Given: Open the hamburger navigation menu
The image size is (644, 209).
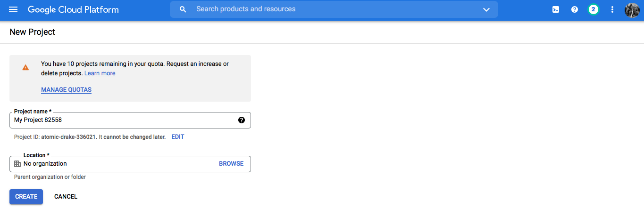Looking at the screenshot, I should click(x=13, y=9).
